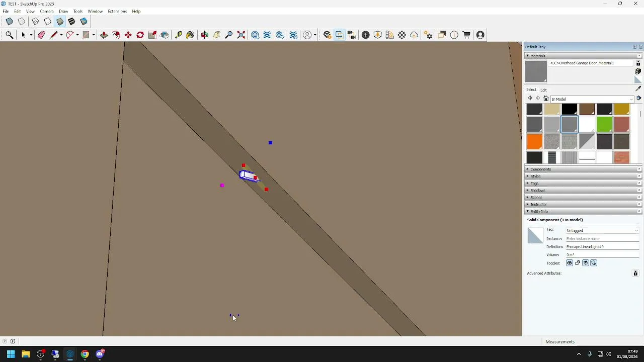The width and height of the screenshot is (644, 362).
Task: Open Chrome from the taskbar
Action: click(x=85, y=354)
